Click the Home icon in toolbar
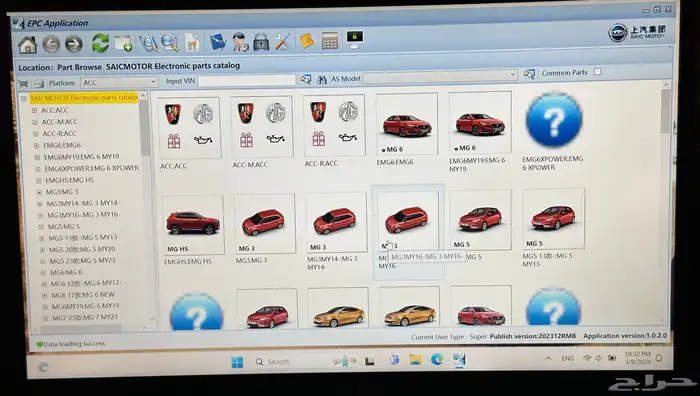Screen dimensions: 700x396 pos(27,45)
